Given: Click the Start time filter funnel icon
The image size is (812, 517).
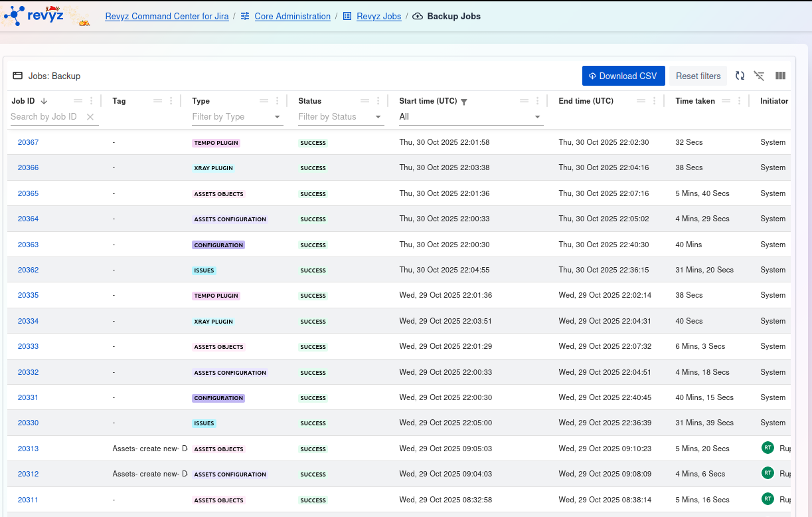Looking at the screenshot, I should (x=464, y=102).
